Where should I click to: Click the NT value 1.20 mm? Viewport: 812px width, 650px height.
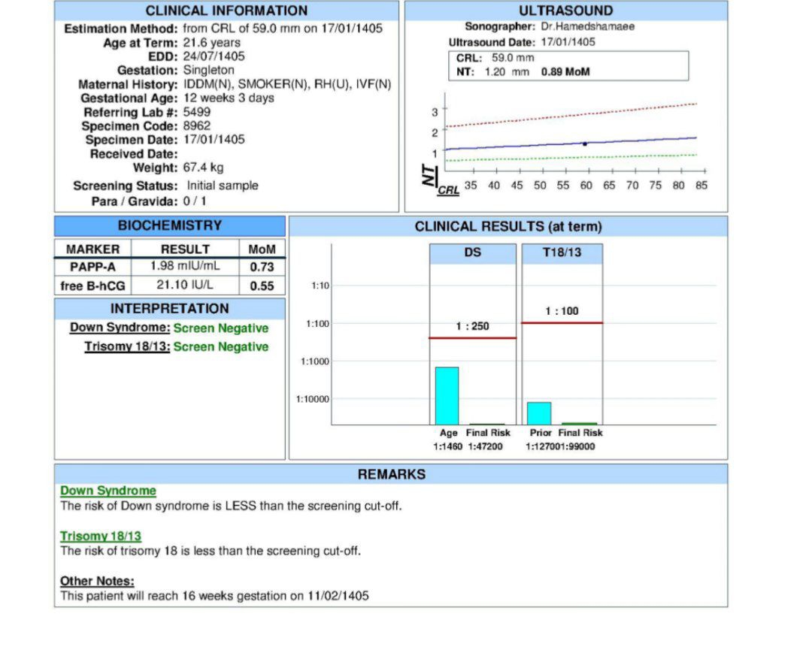pos(507,72)
